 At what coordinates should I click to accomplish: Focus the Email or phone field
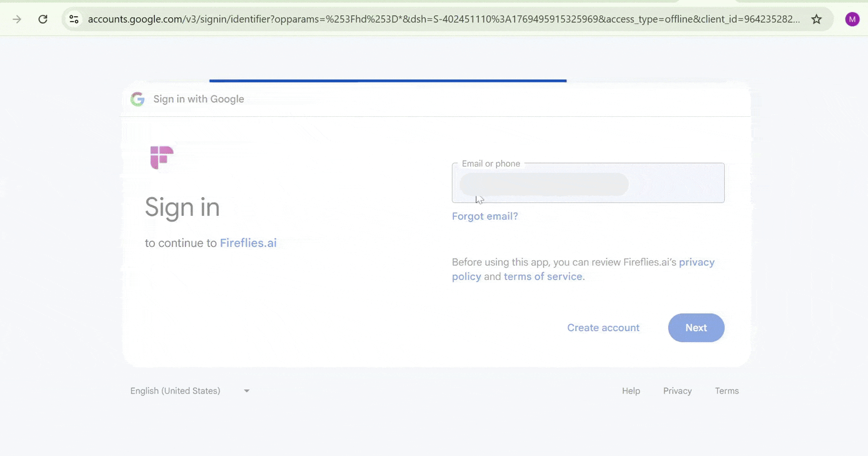(x=588, y=183)
